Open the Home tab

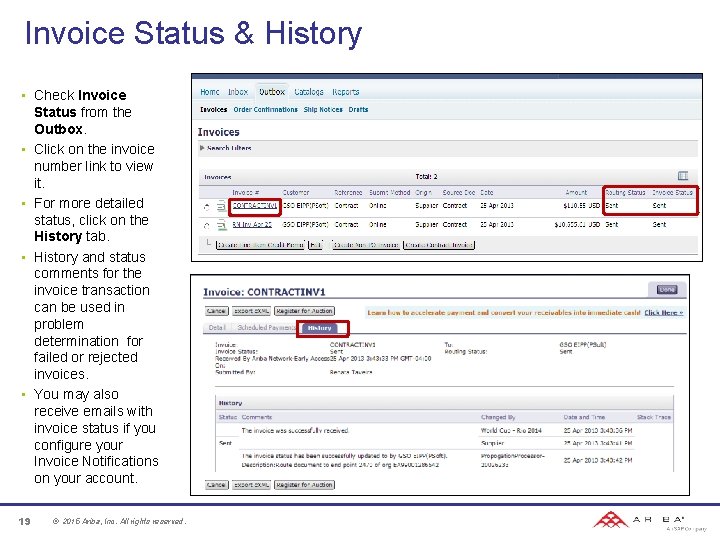pyautogui.click(x=210, y=92)
